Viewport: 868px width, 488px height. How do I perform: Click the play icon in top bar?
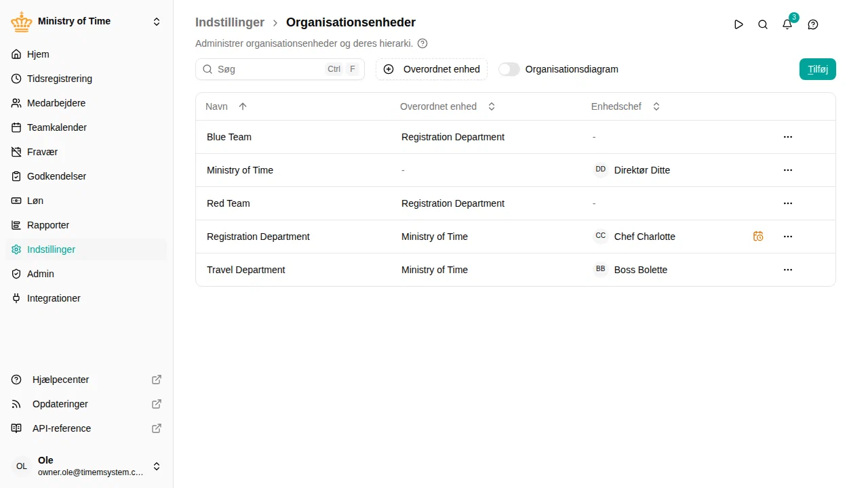point(738,24)
